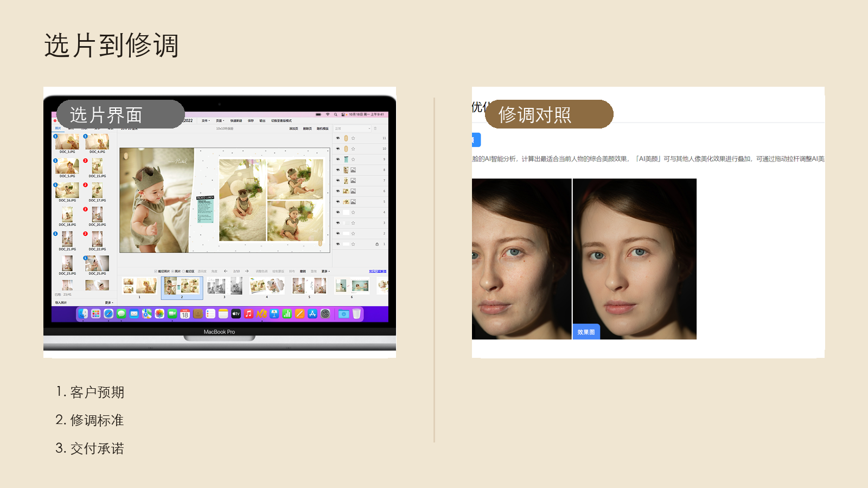Open the 常见问题解答 link

[378, 271]
